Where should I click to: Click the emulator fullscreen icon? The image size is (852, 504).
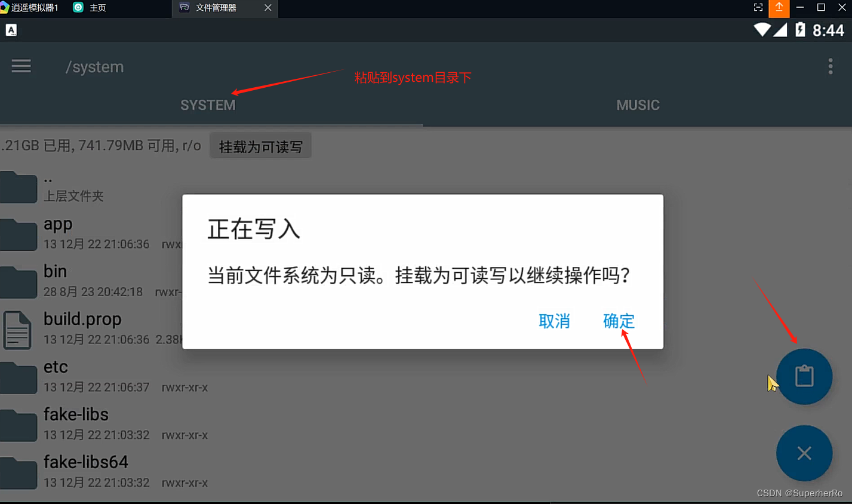tap(758, 7)
